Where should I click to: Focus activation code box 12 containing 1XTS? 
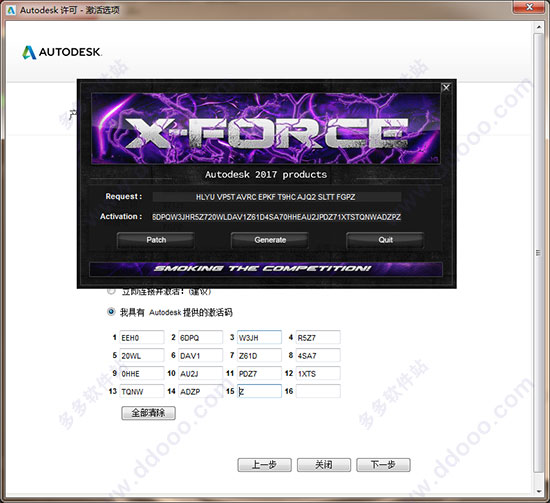point(318,374)
